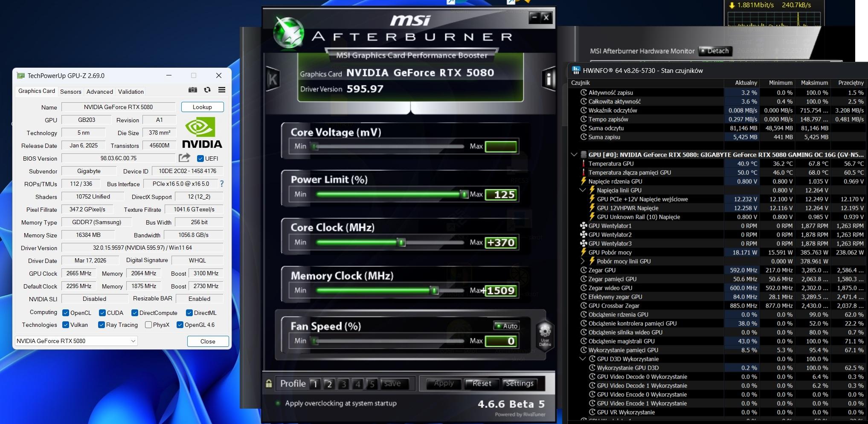Click the icon beside Obciążenie rdzenia GPU
The height and width of the screenshot is (424, 868).
pyautogui.click(x=584, y=314)
